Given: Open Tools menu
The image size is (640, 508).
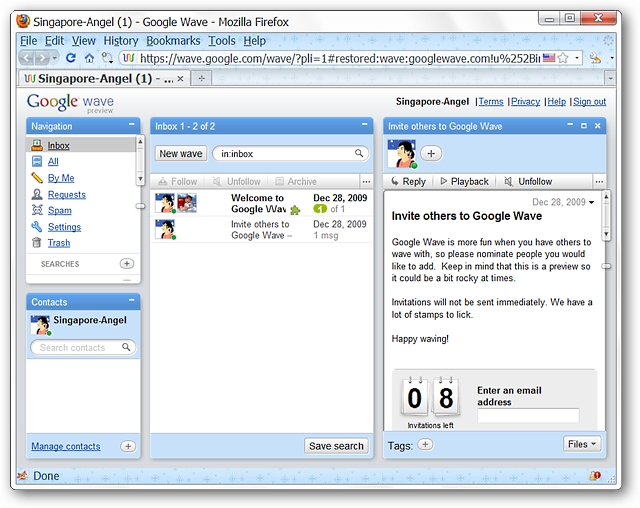Looking at the screenshot, I should pos(222,41).
